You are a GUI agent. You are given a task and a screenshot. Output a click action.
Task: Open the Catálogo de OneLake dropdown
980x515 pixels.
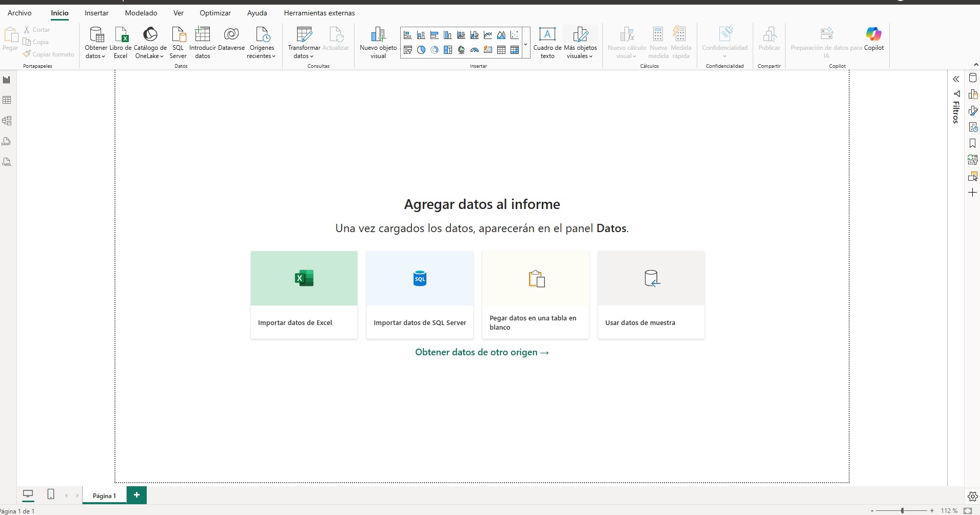pos(150,43)
